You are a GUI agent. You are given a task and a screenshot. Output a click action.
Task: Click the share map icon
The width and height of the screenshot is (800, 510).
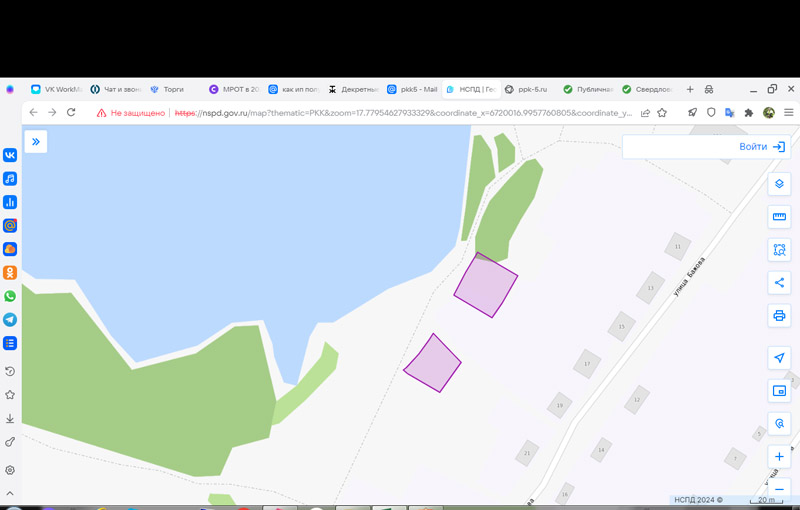pos(779,283)
